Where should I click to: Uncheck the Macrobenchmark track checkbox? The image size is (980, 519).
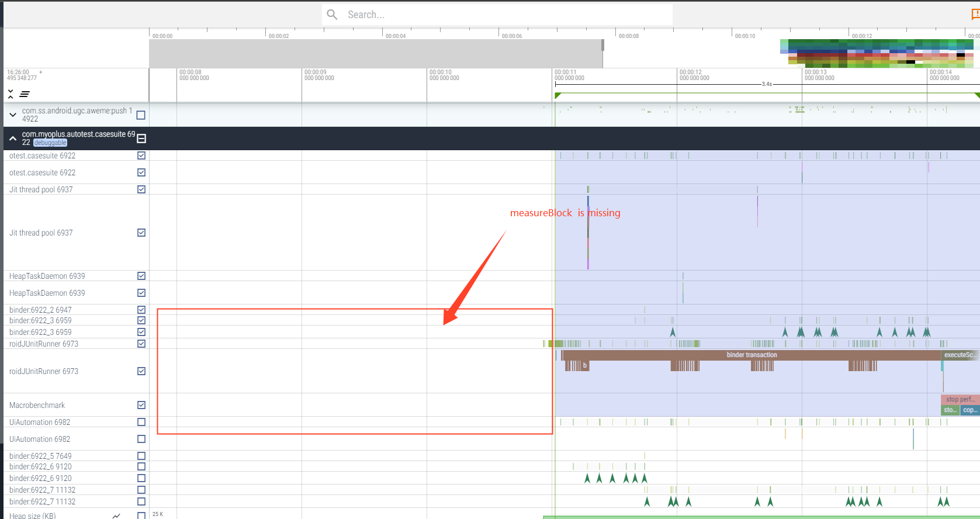coord(141,405)
